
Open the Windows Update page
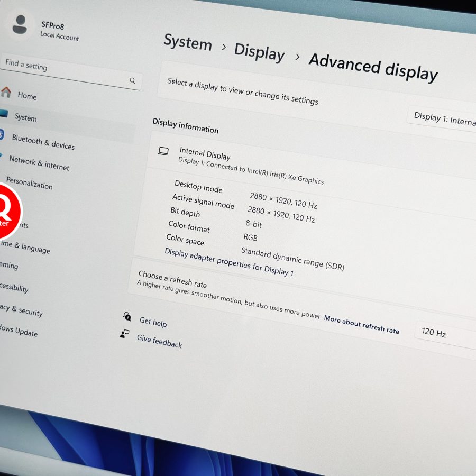pyautogui.click(x=19, y=331)
